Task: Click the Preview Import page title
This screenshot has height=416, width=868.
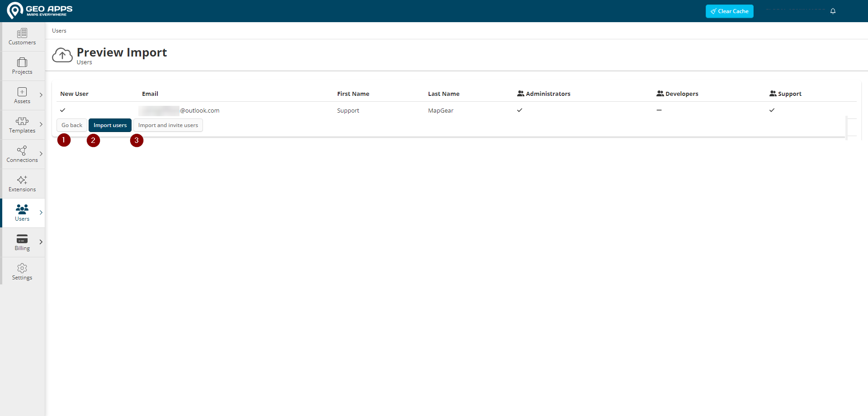Action: [x=122, y=52]
